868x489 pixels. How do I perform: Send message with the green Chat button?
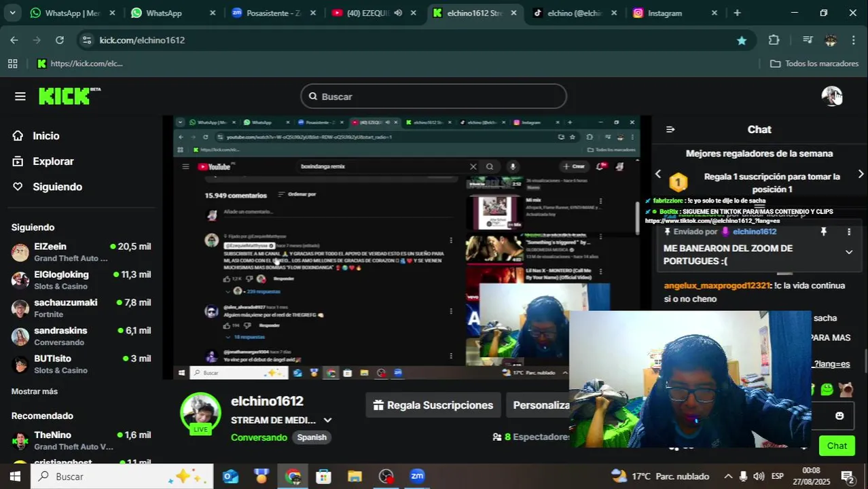(x=837, y=446)
